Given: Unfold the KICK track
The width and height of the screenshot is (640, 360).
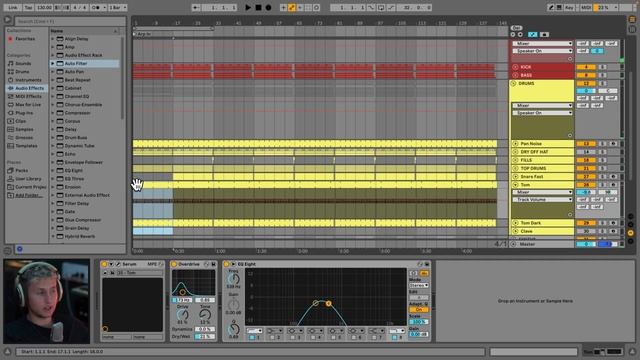Looking at the screenshot, I should point(515,67).
